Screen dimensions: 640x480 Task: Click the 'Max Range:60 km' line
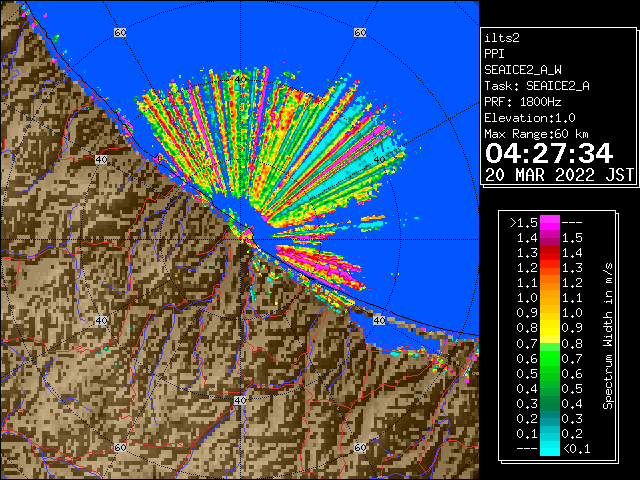click(x=537, y=134)
